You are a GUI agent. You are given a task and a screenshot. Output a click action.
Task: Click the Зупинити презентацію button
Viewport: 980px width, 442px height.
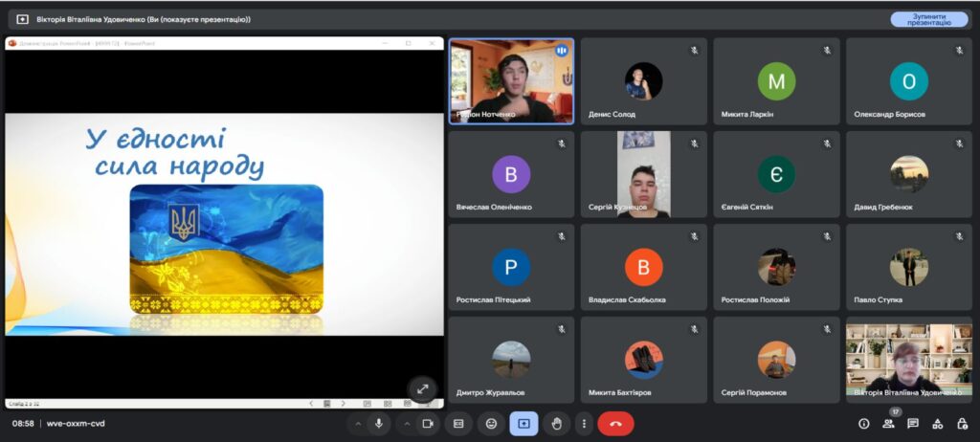tap(928, 19)
